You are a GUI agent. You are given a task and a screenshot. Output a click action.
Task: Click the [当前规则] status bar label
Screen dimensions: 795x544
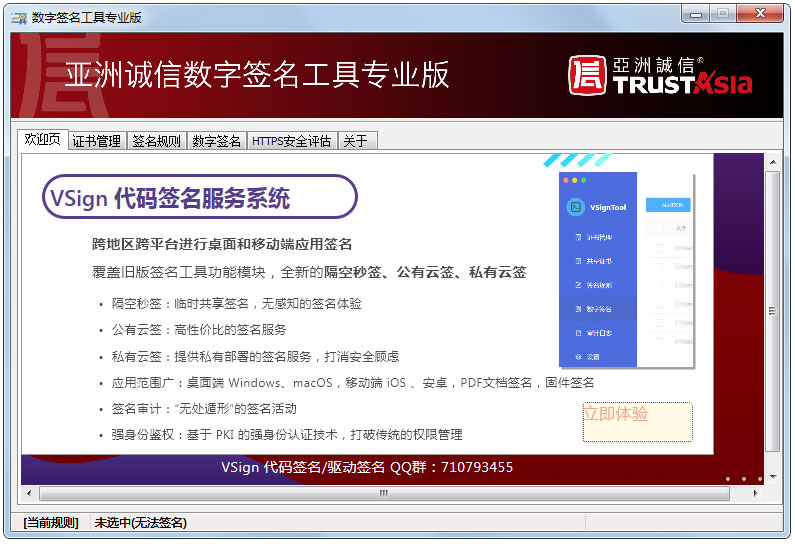coord(51,523)
